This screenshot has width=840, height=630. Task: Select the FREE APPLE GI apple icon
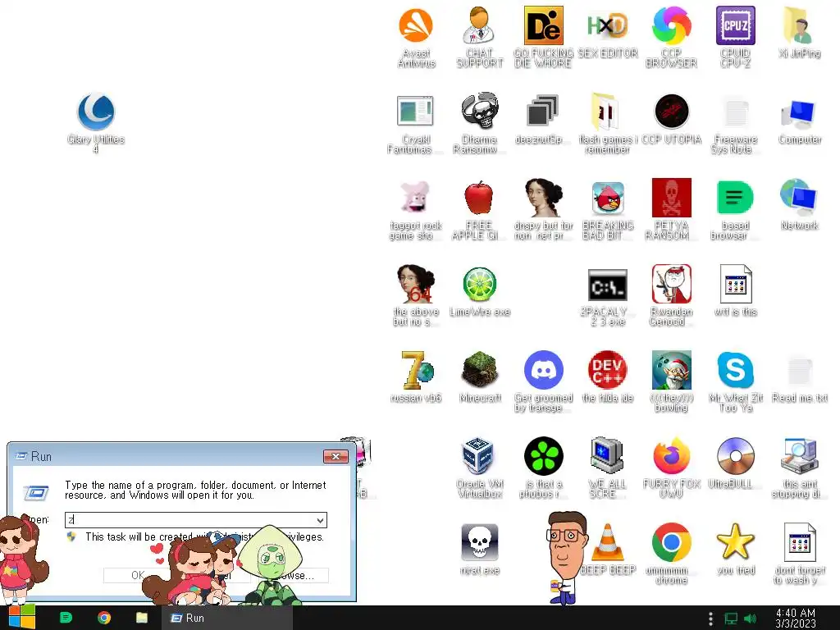pyautogui.click(x=479, y=198)
